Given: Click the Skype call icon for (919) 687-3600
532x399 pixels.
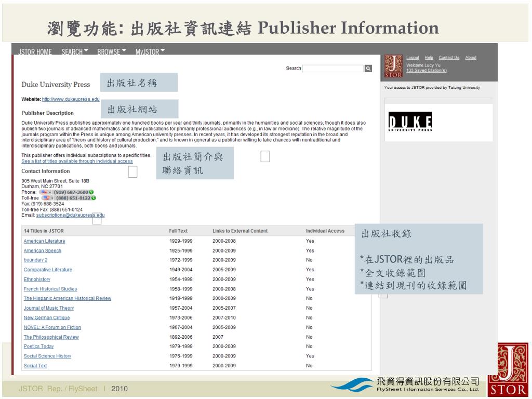Looking at the screenshot, I should [x=91, y=192].
